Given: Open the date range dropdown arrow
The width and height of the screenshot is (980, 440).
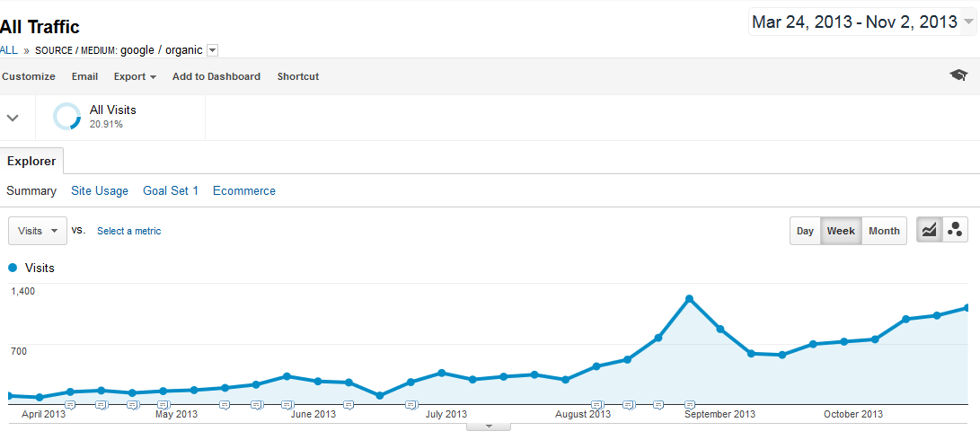Looking at the screenshot, I should coord(968,22).
